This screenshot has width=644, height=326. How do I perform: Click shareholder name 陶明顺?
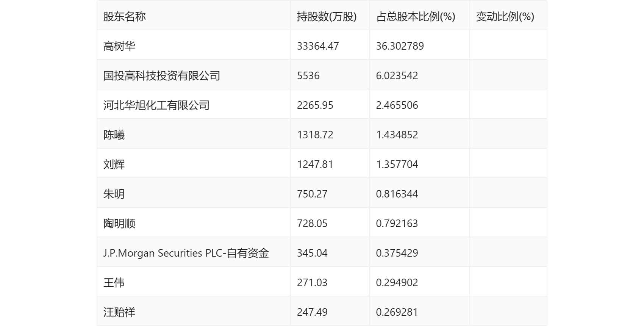tap(119, 223)
